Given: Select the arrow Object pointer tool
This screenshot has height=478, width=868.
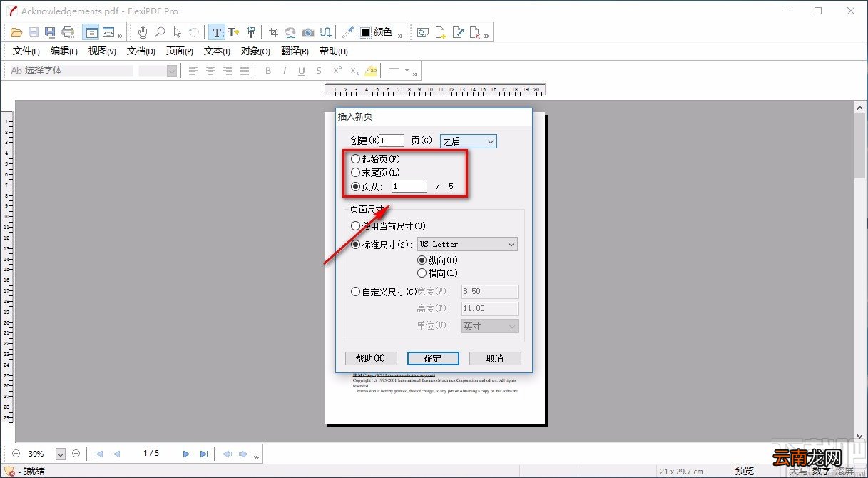Looking at the screenshot, I should [177, 32].
